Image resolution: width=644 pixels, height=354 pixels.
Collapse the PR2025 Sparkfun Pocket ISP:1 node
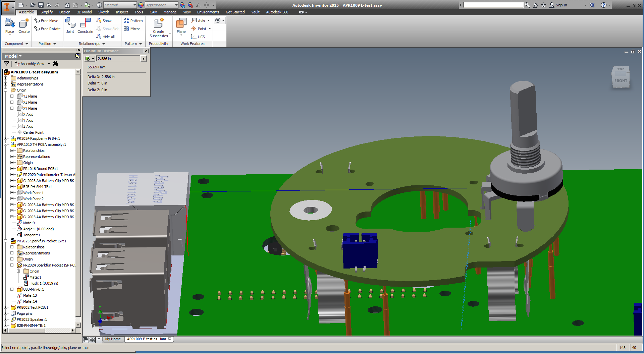pyautogui.click(x=6, y=241)
